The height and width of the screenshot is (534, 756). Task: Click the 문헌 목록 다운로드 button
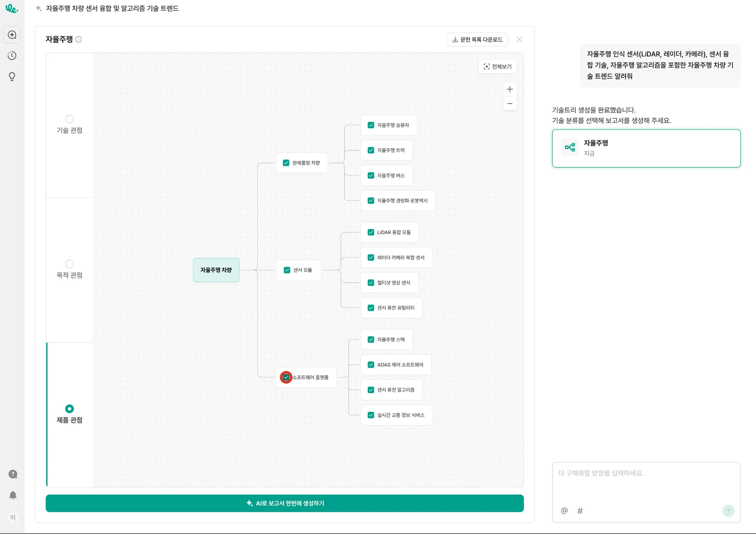(x=477, y=39)
